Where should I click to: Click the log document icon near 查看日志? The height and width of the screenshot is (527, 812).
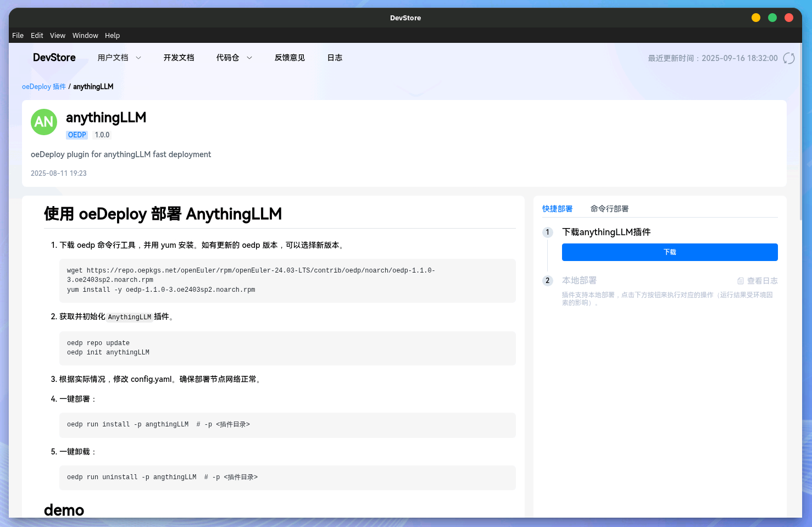[740, 281]
